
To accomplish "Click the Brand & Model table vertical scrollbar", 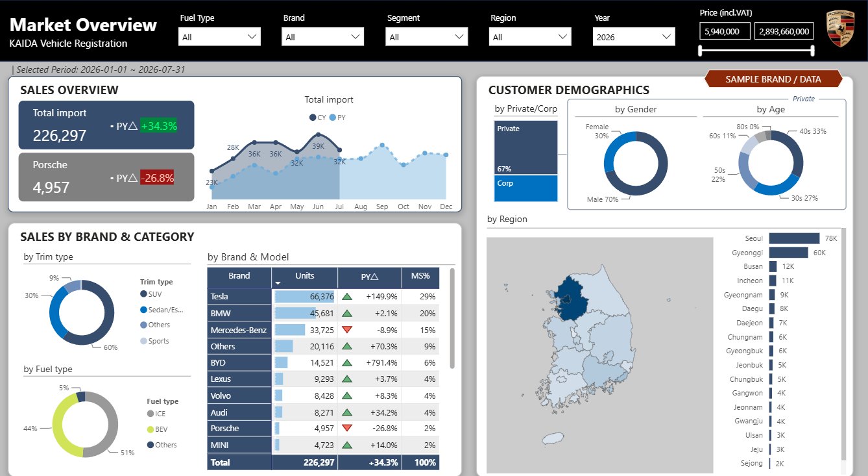I will point(452,318).
